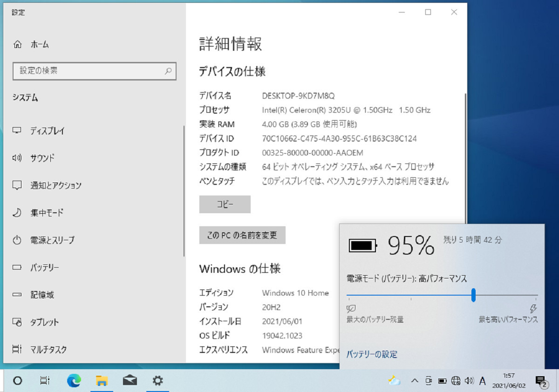Expand hidden tray icons chevron
Image resolution: width=559 pixels, height=392 pixels.
[415, 381]
